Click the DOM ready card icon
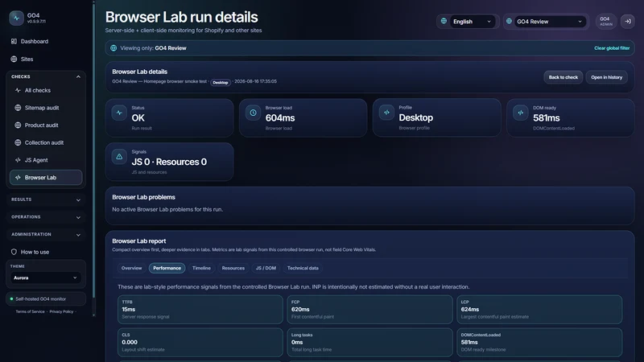 coord(520,113)
